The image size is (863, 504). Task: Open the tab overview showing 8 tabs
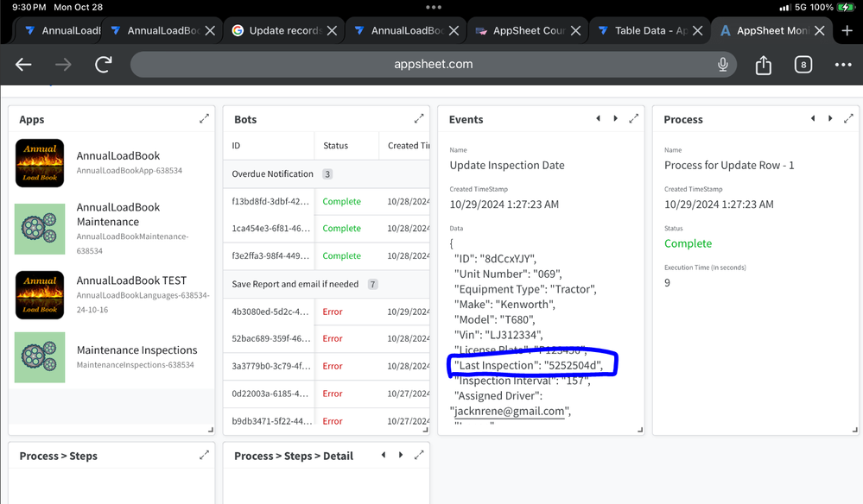pos(803,65)
